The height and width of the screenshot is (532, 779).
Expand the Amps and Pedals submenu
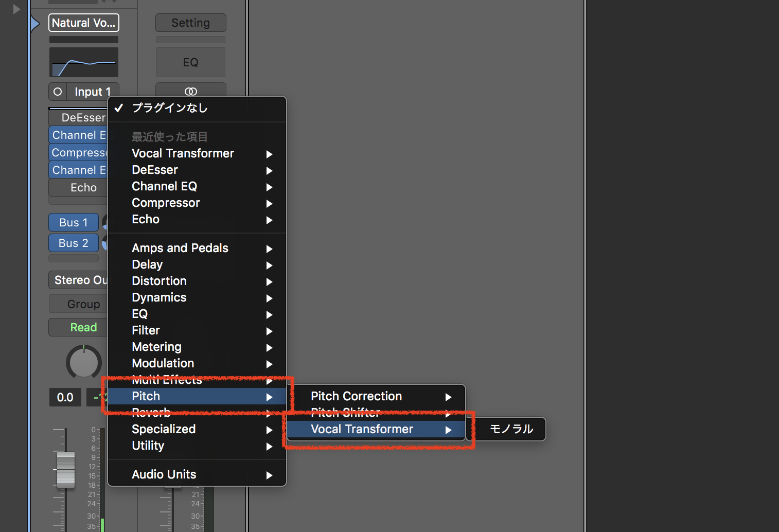(197, 248)
